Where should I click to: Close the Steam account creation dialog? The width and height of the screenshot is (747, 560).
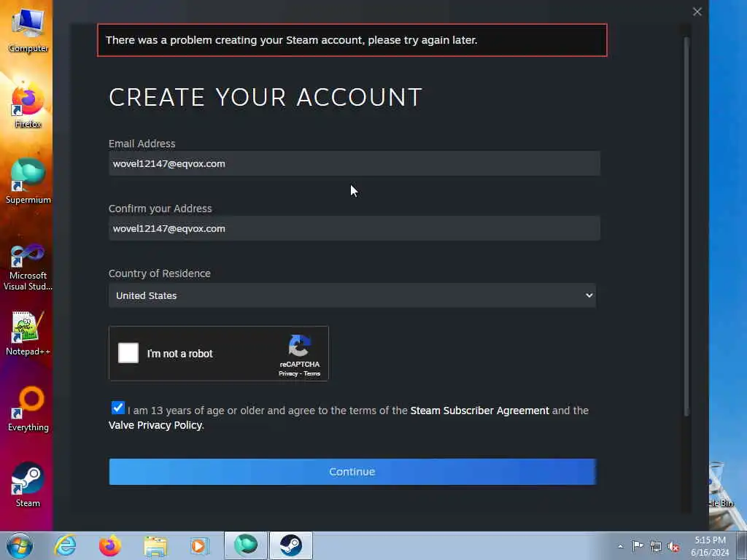pos(697,12)
